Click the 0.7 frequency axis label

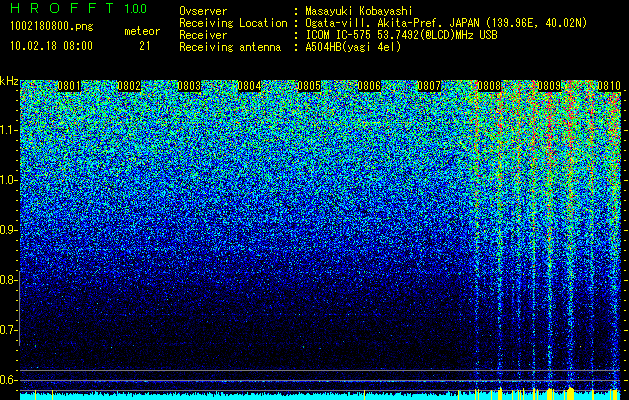(8, 330)
